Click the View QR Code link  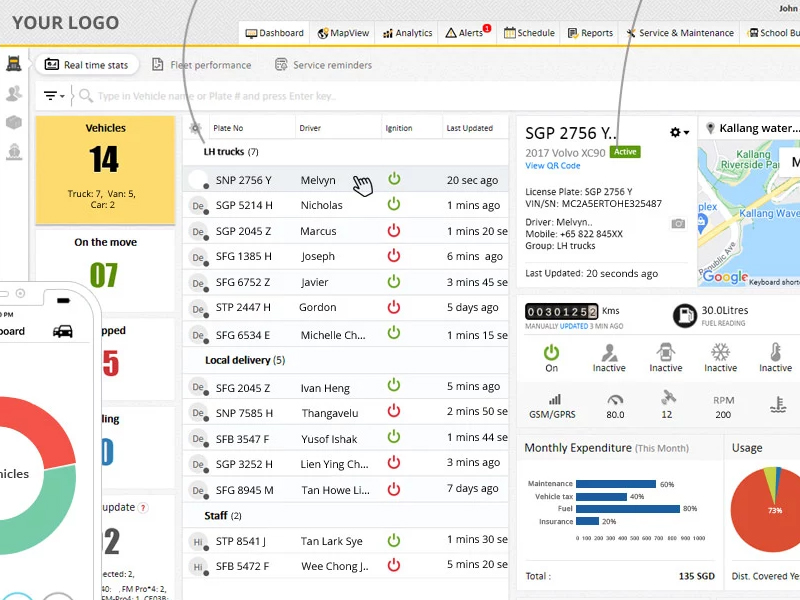552,166
